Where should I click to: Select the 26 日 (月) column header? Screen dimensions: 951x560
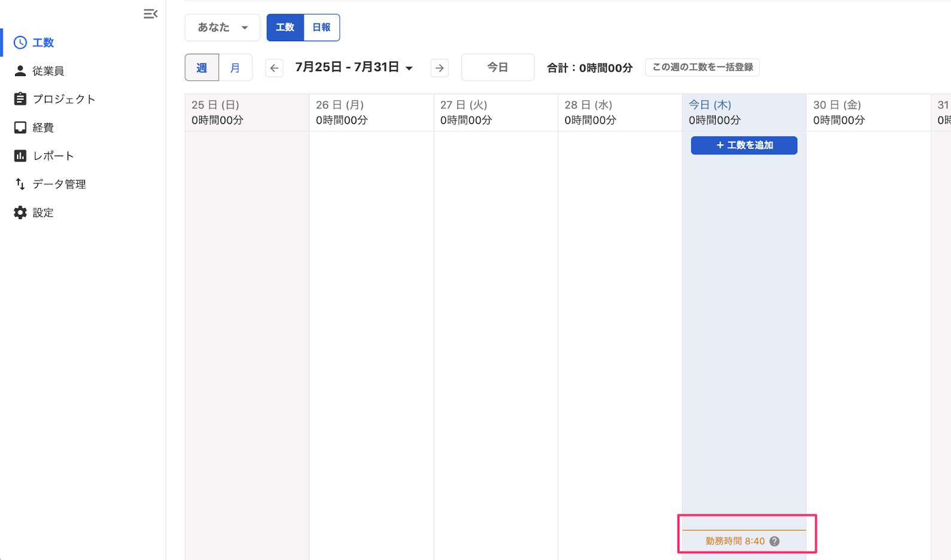coord(371,112)
